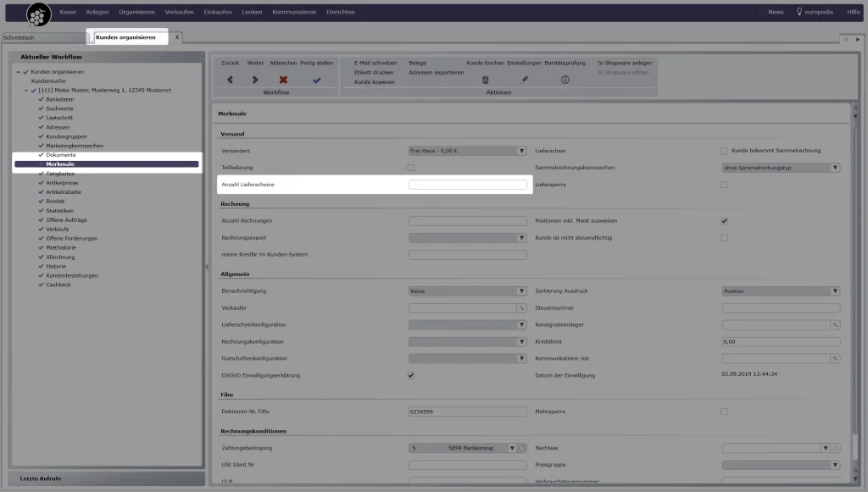The width and height of the screenshot is (868, 492).
Task: Click the search icon in Verkäufer field
Action: pyautogui.click(x=522, y=308)
